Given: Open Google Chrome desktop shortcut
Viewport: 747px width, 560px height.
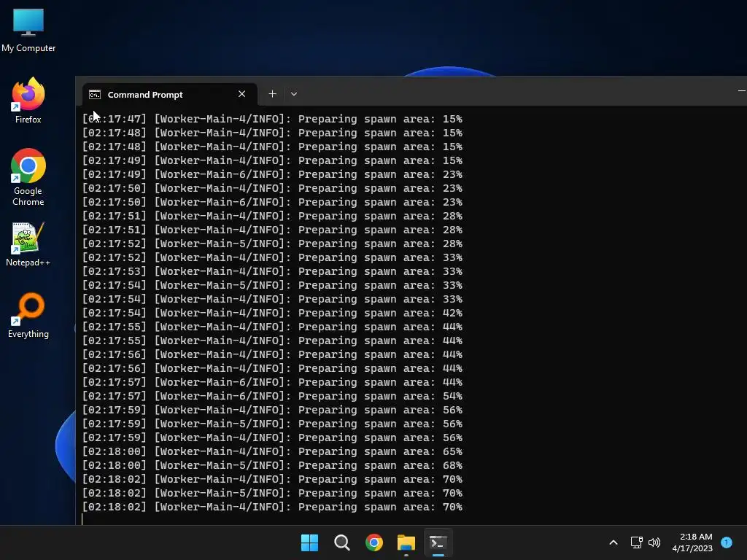Looking at the screenshot, I should [x=28, y=177].
